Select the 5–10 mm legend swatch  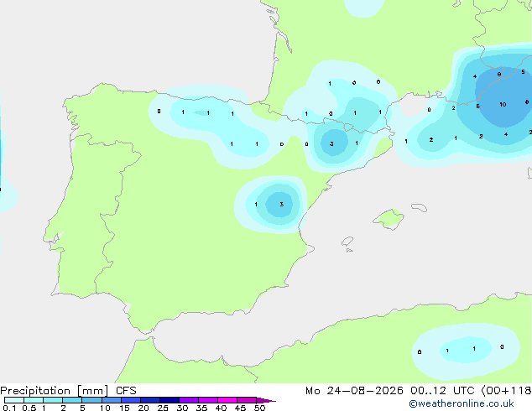91,400
